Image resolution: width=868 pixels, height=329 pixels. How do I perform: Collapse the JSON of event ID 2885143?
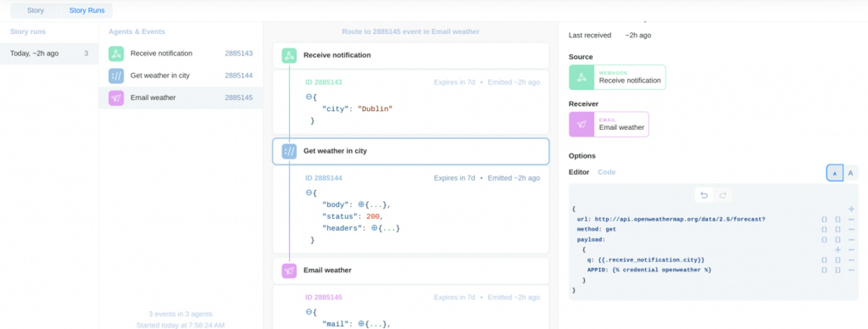[x=309, y=97]
